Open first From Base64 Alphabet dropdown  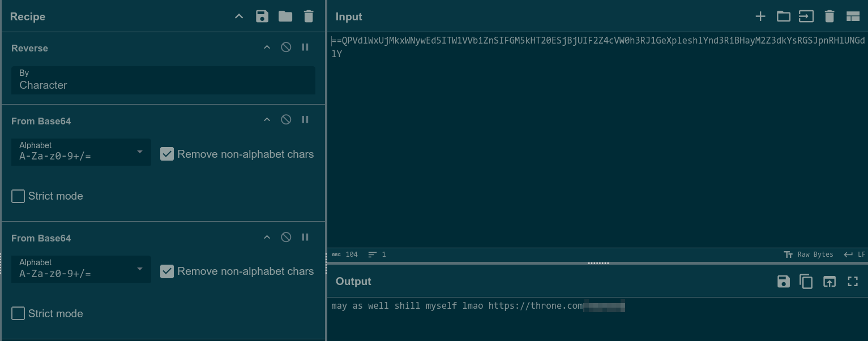tap(81, 152)
